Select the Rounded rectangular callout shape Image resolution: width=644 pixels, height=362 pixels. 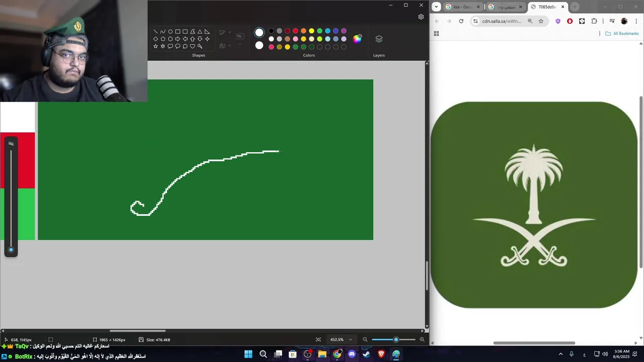(170, 46)
